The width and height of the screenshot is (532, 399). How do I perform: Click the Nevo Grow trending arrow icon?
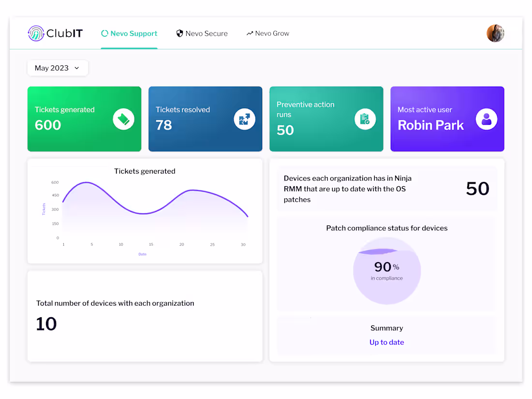[x=250, y=33]
